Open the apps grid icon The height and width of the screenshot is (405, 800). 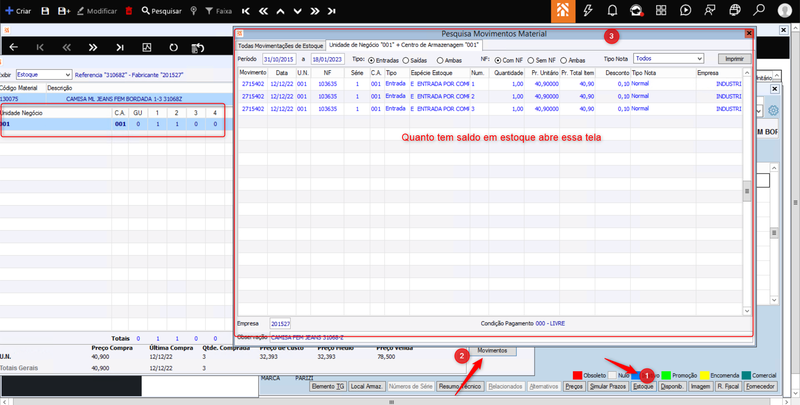point(661,11)
